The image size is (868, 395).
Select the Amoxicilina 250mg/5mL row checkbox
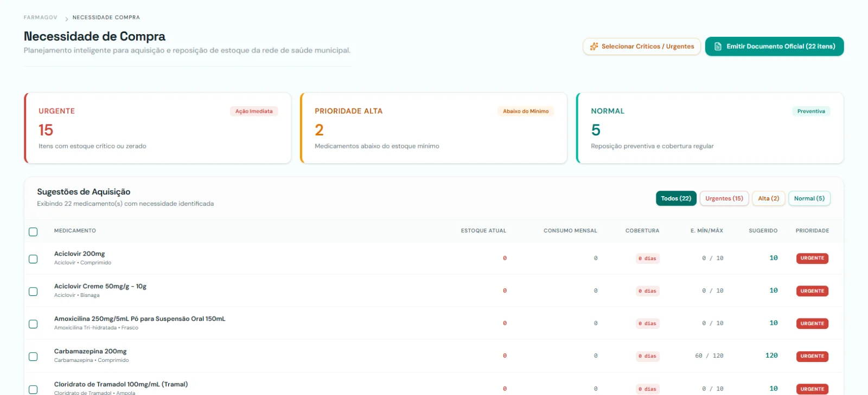click(33, 324)
